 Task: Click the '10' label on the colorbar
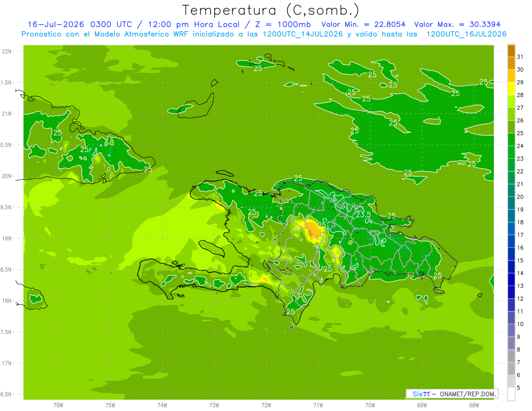[520, 324]
